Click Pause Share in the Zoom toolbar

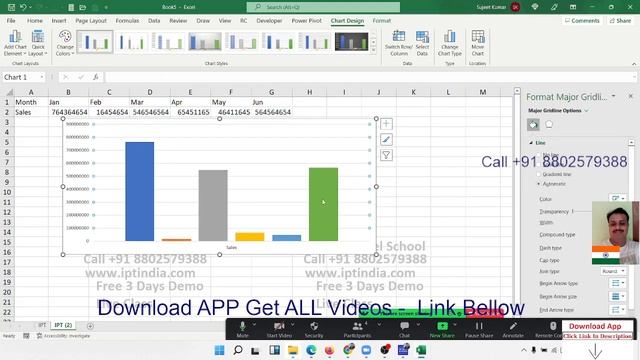coord(479,329)
